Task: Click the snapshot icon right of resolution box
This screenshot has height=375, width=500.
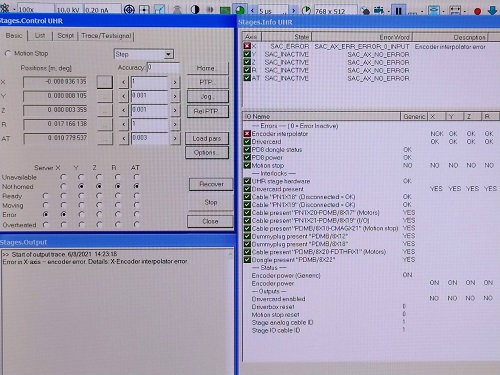Action: (x=365, y=11)
